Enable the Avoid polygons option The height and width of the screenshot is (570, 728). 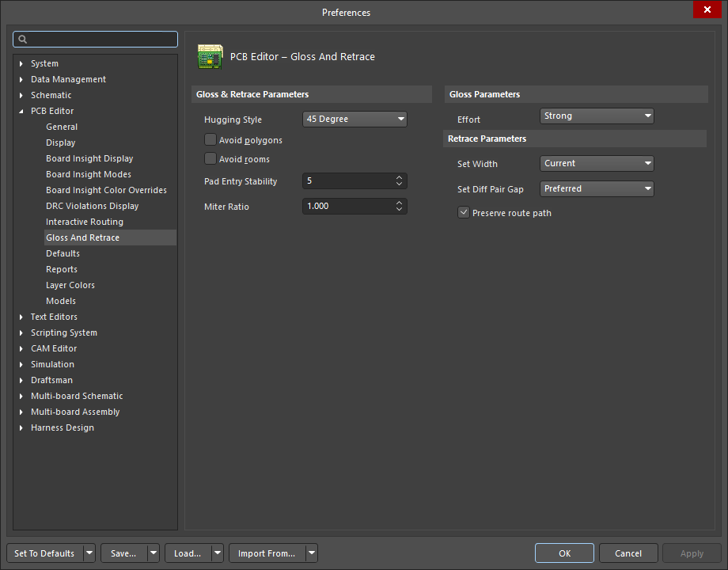point(210,139)
